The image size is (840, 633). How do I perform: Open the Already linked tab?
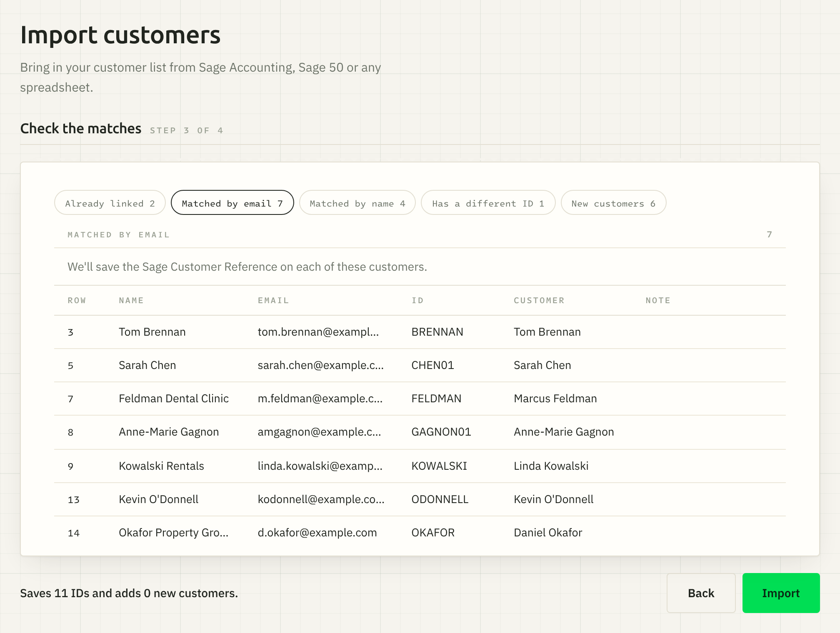pyautogui.click(x=110, y=203)
